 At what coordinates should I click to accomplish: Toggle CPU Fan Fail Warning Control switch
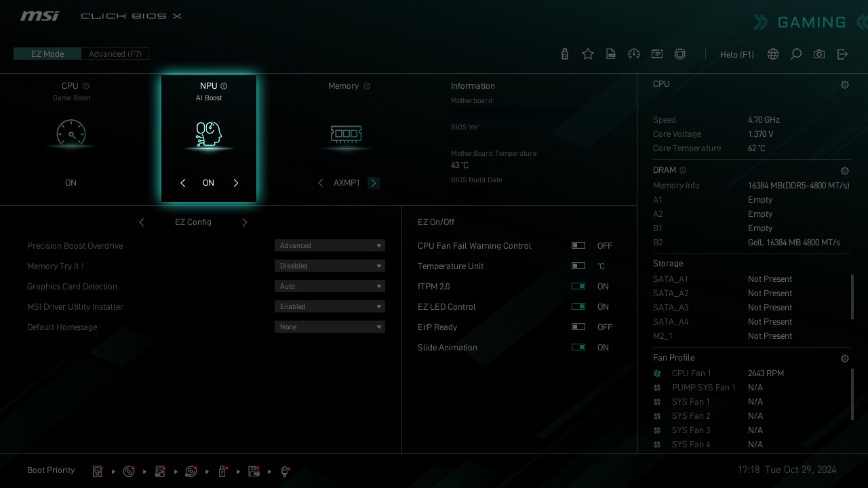pyautogui.click(x=578, y=246)
